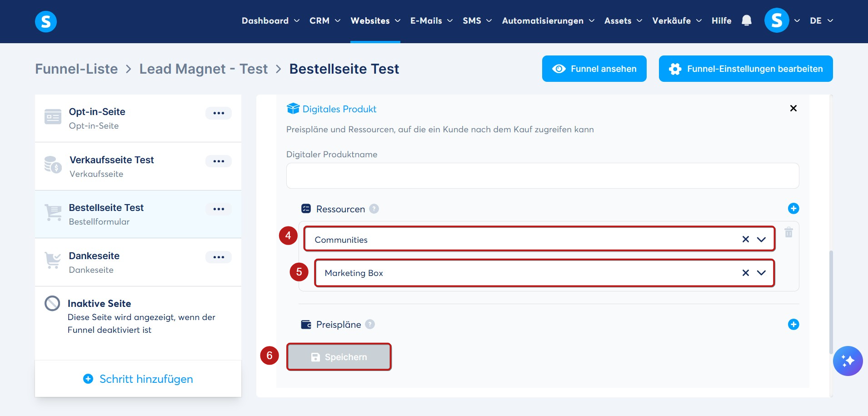Click the Schritt hinzufügen link
The width and height of the screenshot is (868, 416).
[x=138, y=379]
